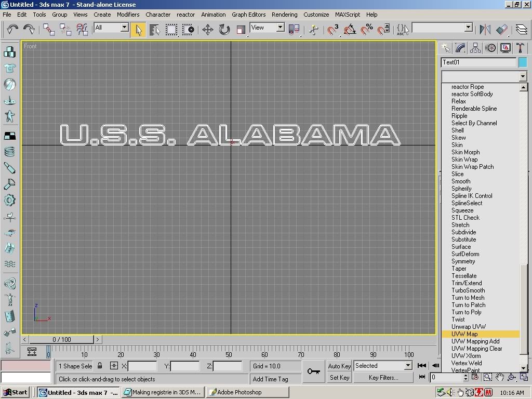This screenshot has height=399, width=532.
Task: Click the Add Time Tag area
Action: [x=275, y=379]
